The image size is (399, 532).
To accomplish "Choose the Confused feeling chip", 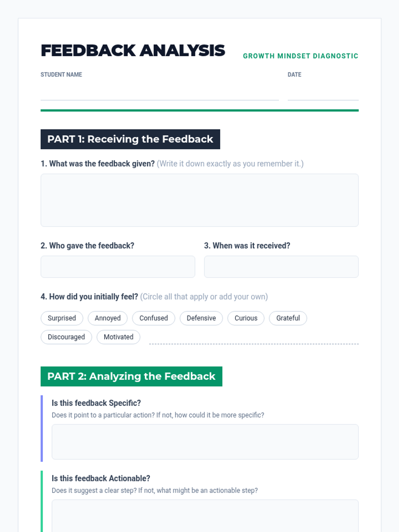I will 154,318.
